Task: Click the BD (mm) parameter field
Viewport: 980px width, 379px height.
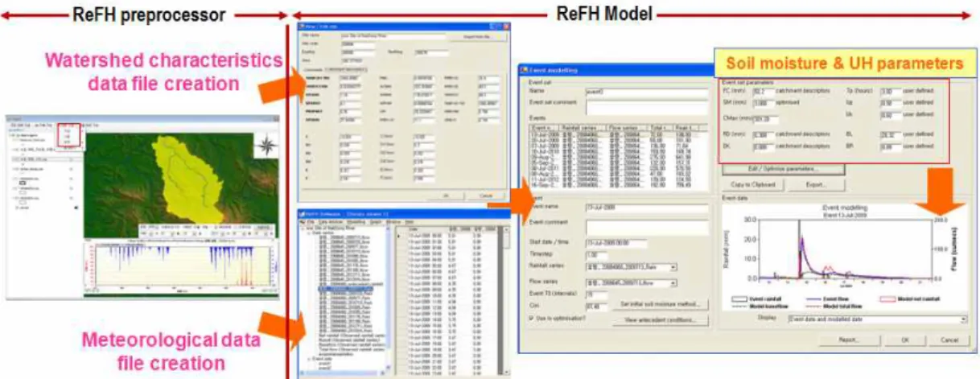Action: click(763, 134)
